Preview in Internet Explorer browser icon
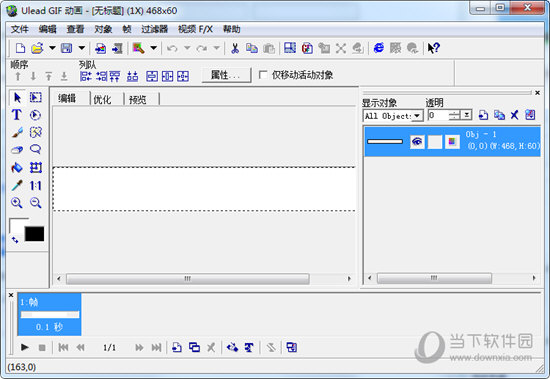This screenshot has height=379, width=550. pyautogui.click(x=379, y=48)
